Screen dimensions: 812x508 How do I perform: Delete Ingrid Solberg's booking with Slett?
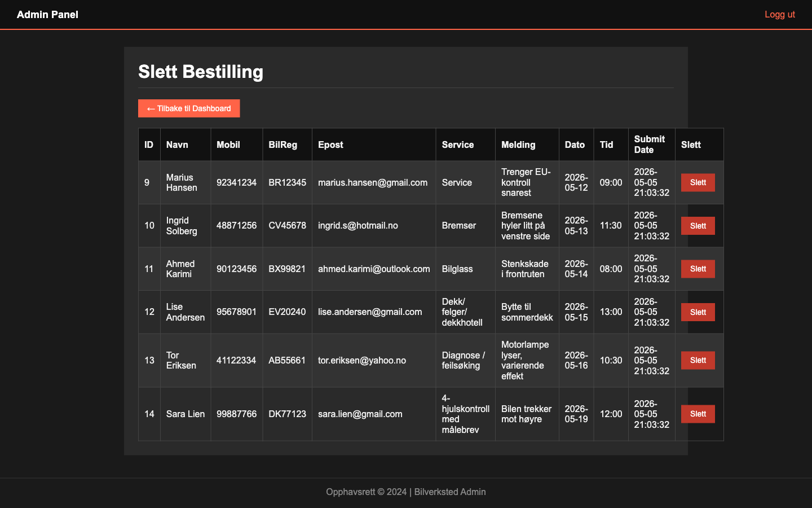pyautogui.click(x=698, y=226)
